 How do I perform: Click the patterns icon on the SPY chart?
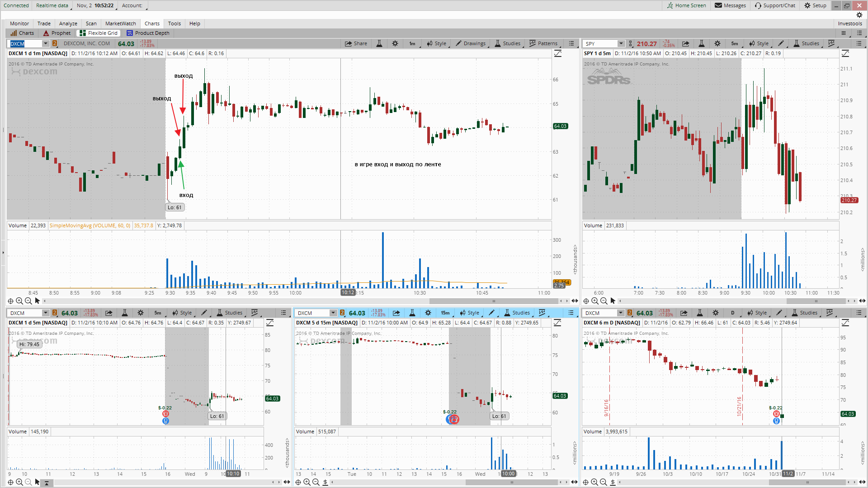(831, 43)
